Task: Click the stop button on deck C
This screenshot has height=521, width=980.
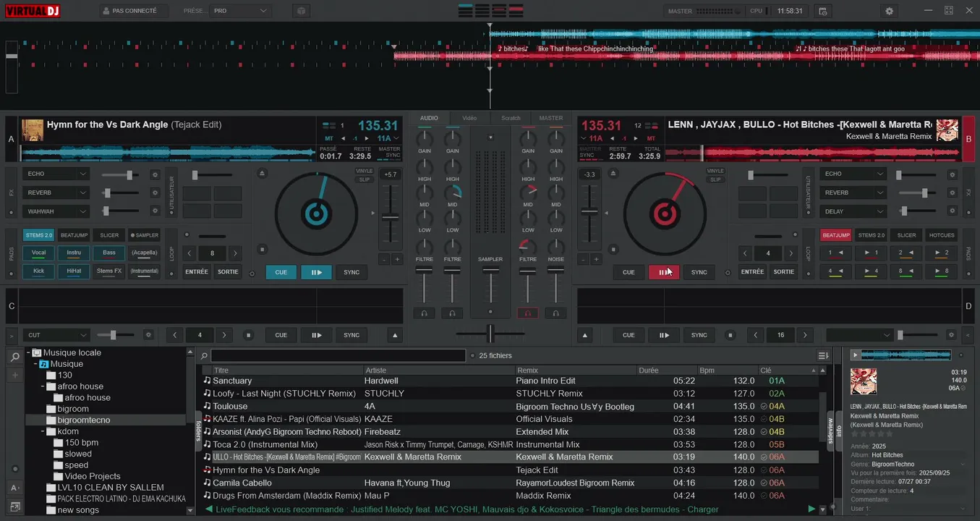Action: (x=248, y=335)
